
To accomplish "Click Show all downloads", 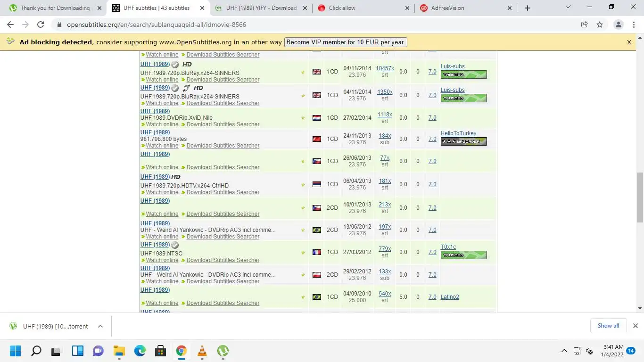I will pos(608,326).
